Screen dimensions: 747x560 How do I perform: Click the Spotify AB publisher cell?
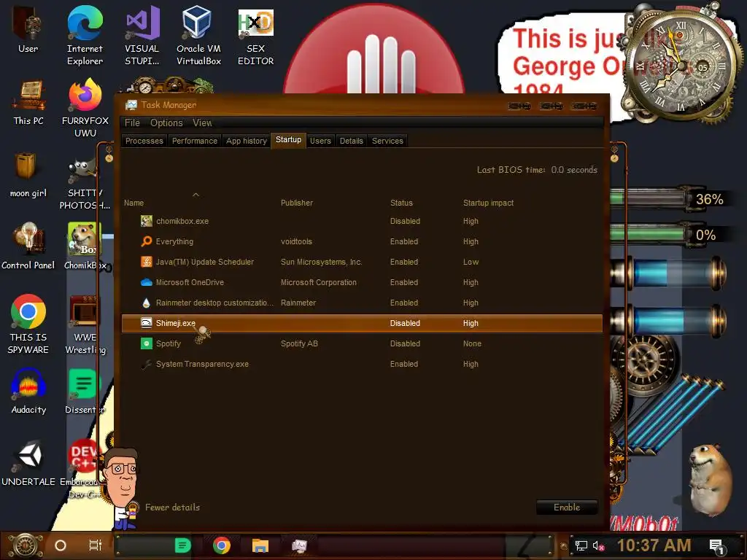pyautogui.click(x=299, y=344)
